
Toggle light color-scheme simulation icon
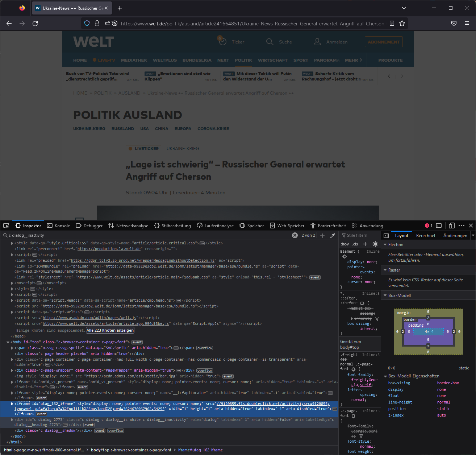coord(375,244)
